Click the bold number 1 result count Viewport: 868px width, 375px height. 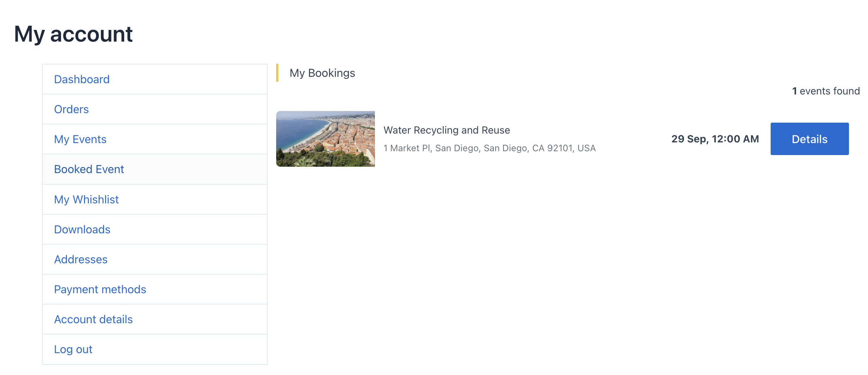pyautogui.click(x=794, y=91)
